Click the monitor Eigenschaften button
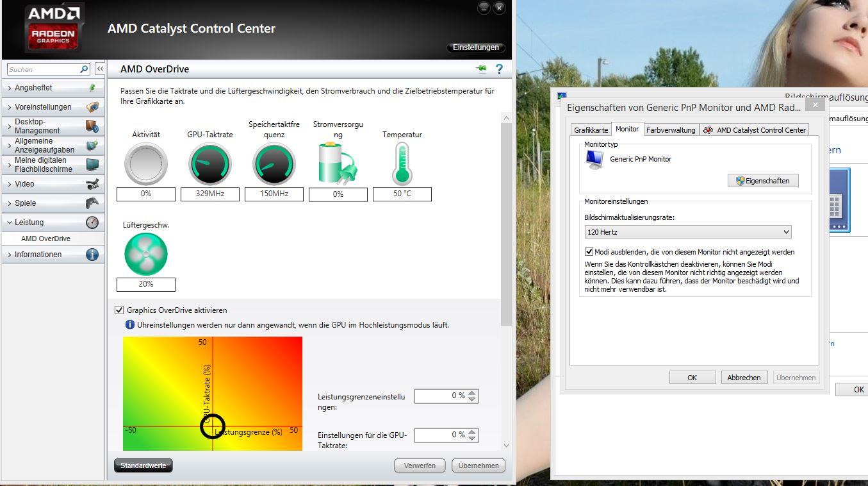 763,181
